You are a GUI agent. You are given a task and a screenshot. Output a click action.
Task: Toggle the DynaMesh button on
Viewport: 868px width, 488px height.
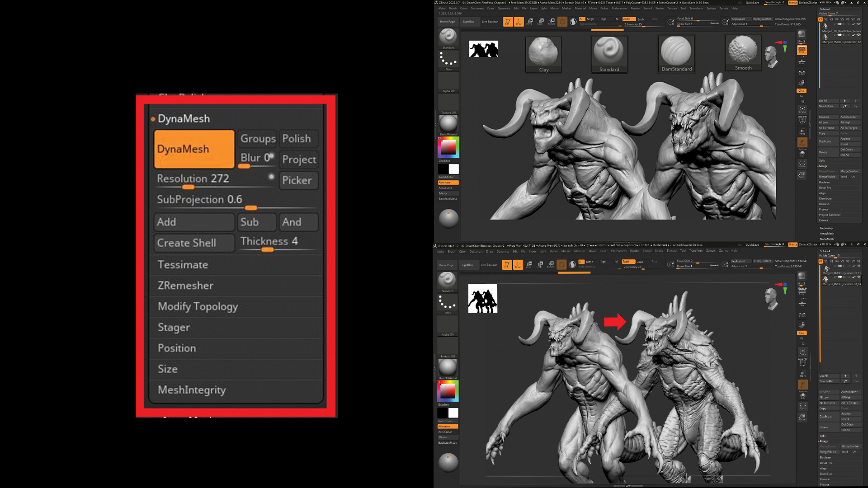(194, 148)
